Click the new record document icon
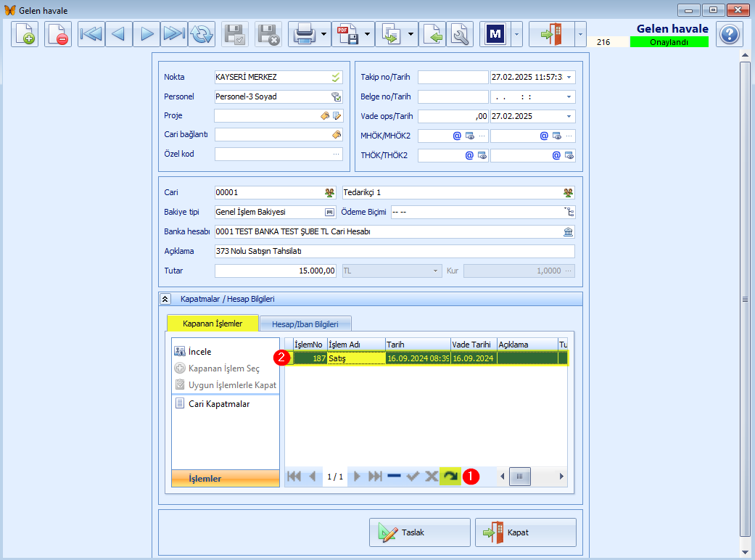The width and height of the screenshot is (755, 560). (x=25, y=34)
